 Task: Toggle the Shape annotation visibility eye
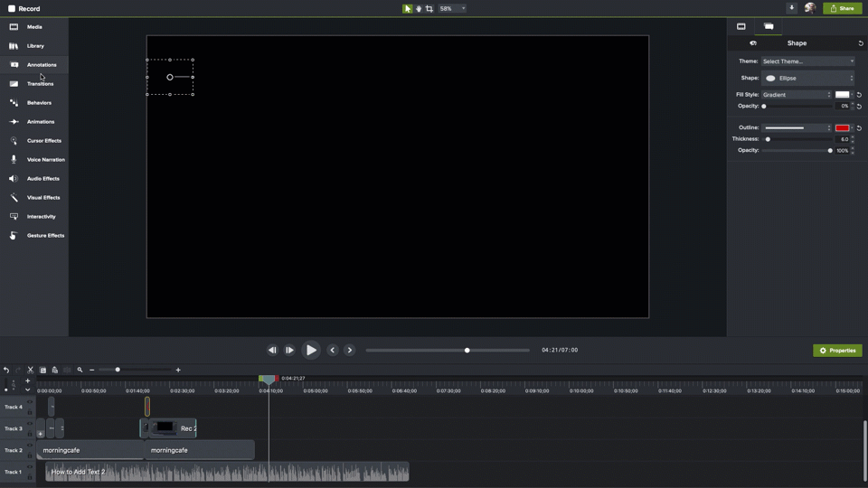point(753,43)
